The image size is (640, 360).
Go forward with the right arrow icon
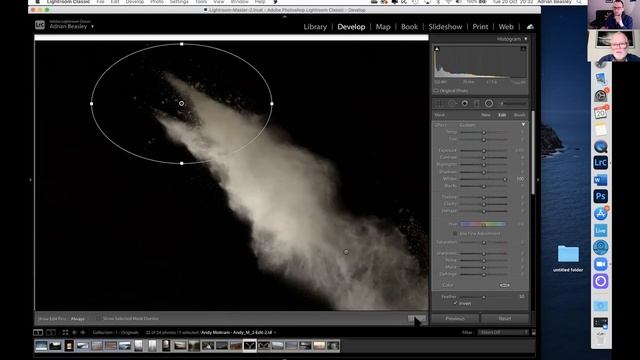[82, 333]
